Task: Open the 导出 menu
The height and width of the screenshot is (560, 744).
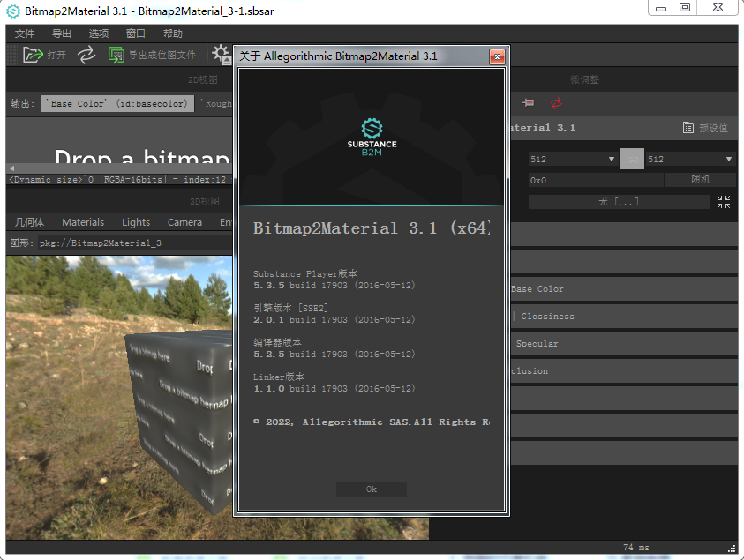Action: (x=61, y=34)
